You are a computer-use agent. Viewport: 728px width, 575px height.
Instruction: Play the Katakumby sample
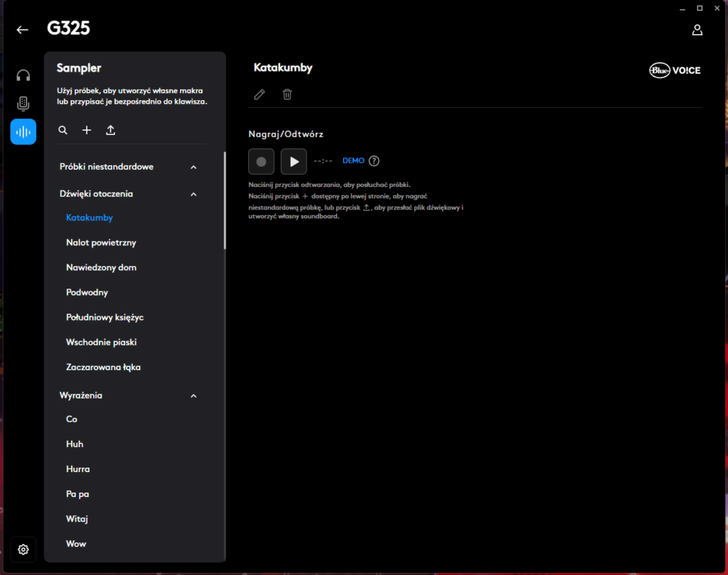point(294,161)
